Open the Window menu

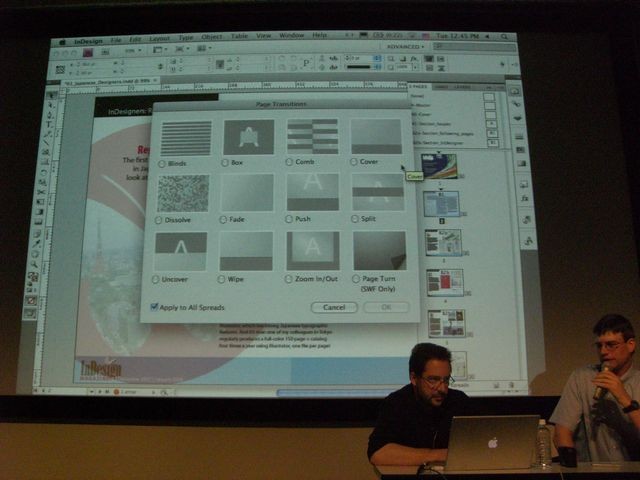point(291,36)
